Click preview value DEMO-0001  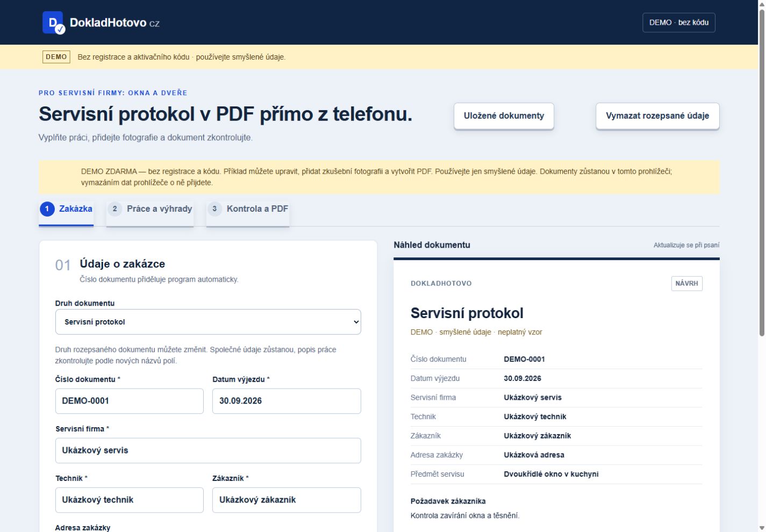click(x=524, y=360)
